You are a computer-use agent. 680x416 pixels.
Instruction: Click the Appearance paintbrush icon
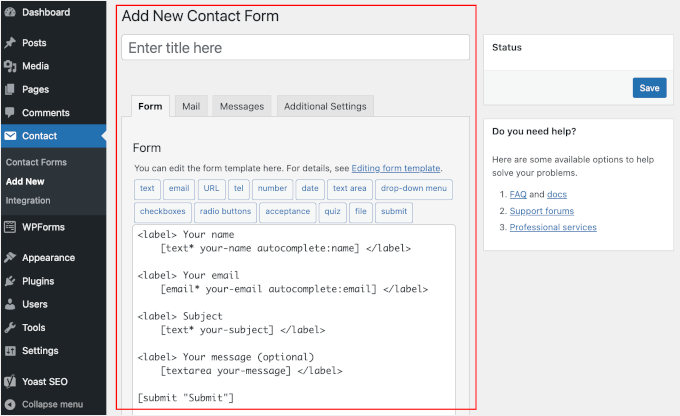click(10, 258)
